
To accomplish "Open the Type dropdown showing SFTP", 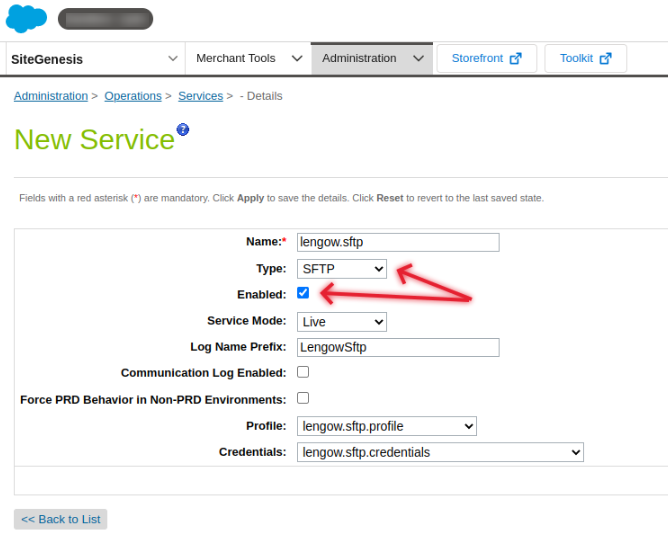I will 342,269.
